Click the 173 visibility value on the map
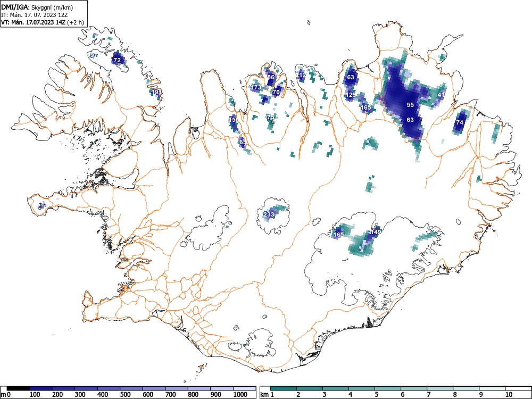Screen dimensions: 532x399 256,88
